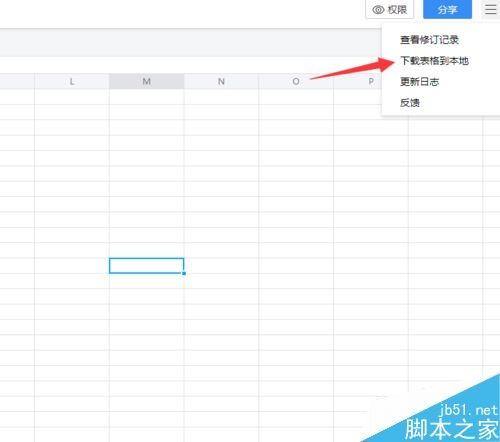
Task: Select column O header
Action: [296, 81]
